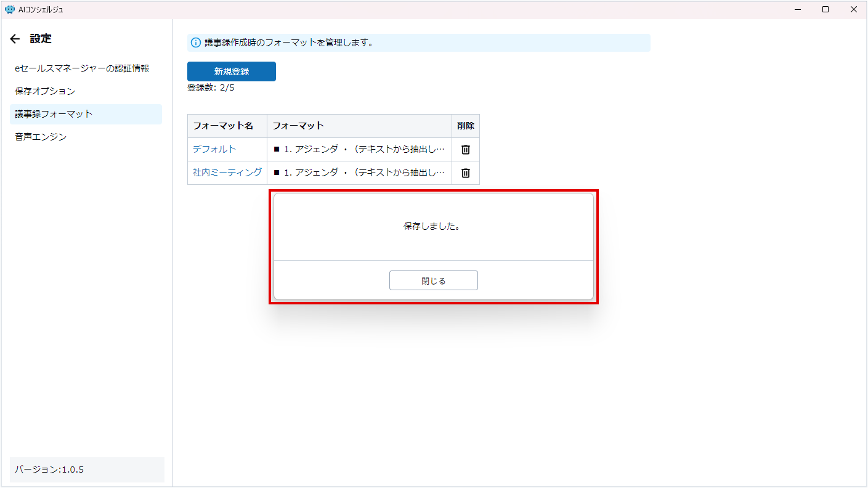Image resolution: width=868 pixels, height=488 pixels.
Task: Maximize the AIコンシェルジュ window
Action: pos(825,9)
